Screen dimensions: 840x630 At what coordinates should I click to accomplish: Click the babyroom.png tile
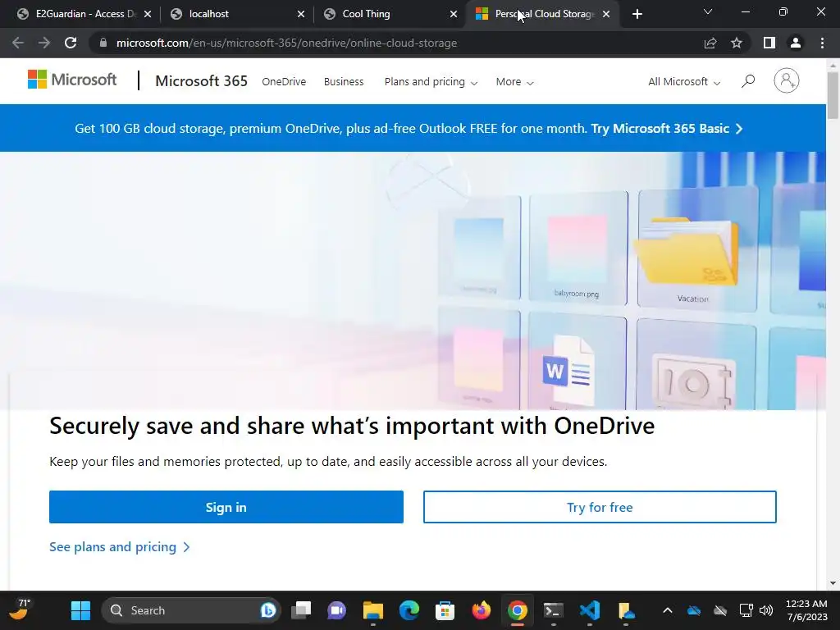(x=577, y=249)
